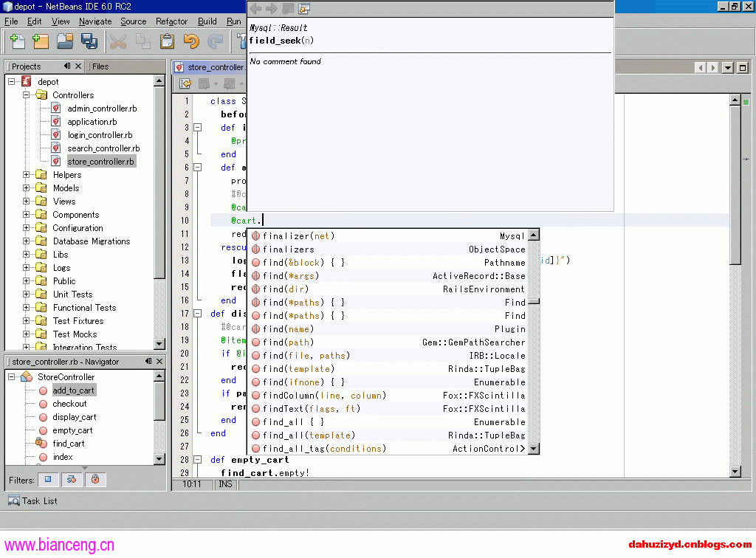Click the Cut scissors icon
Image resolution: width=756 pixels, height=558 pixels.
(x=117, y=41)
